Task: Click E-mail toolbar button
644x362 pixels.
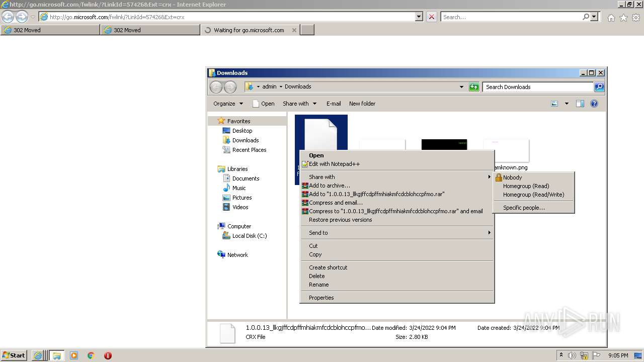Action: click(x=334, y=104)
